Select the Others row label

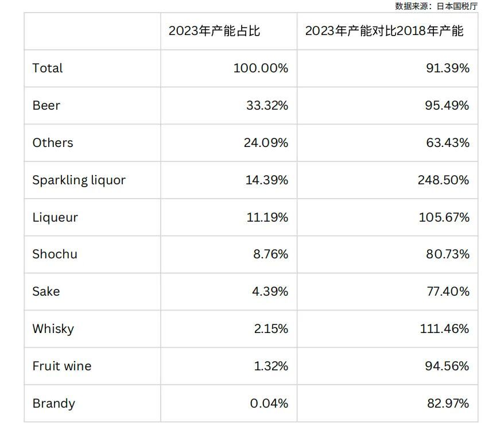[x=53, y=143]
